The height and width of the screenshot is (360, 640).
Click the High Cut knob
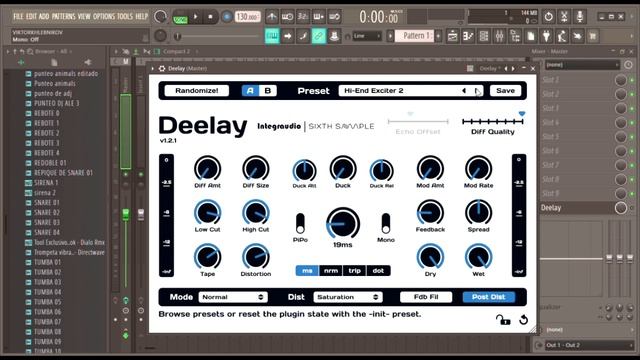click(256, 213)
